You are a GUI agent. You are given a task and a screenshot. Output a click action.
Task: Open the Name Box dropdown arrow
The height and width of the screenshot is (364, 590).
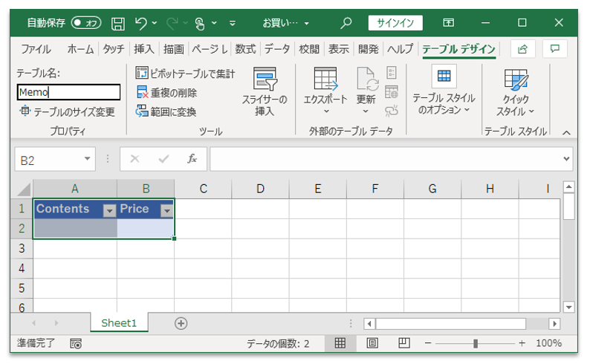tap(87, 159)
